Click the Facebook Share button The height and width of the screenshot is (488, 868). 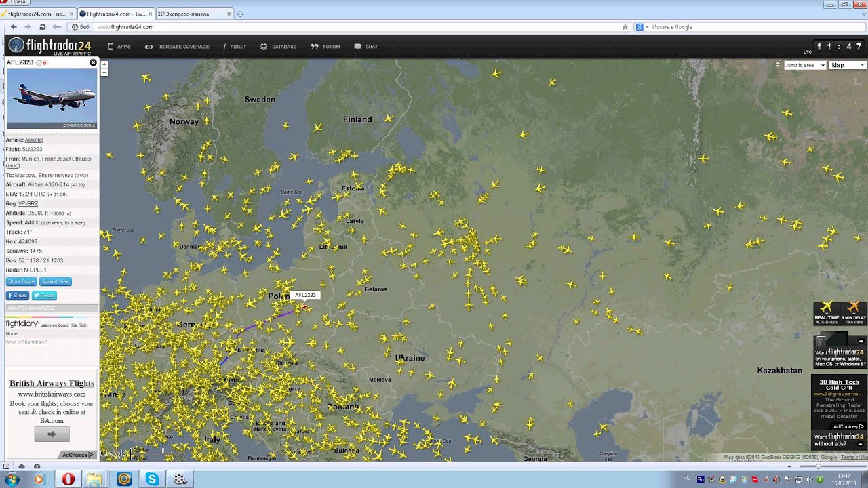point(18,296)
